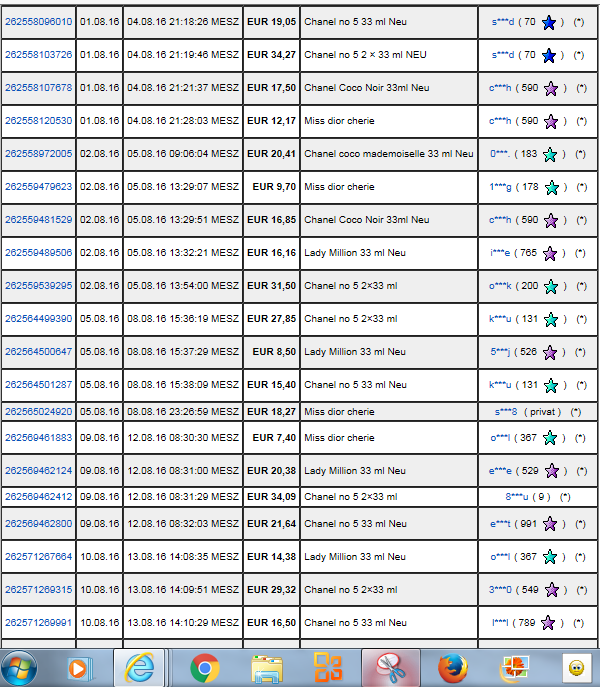Open the File Explorer folder icon
This screenshot has height=687, width=600.
click(x=266, y=669)
